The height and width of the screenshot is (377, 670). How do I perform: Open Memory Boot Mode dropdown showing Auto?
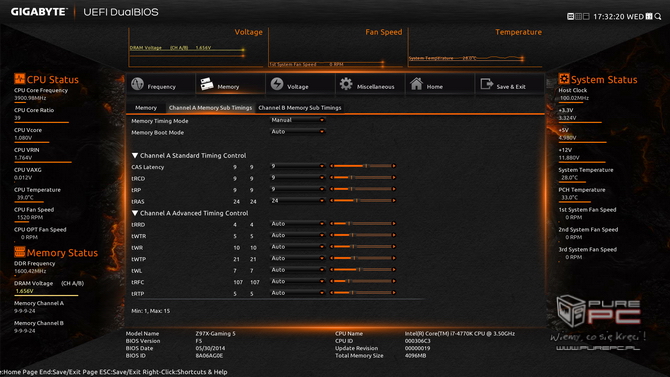297,132
